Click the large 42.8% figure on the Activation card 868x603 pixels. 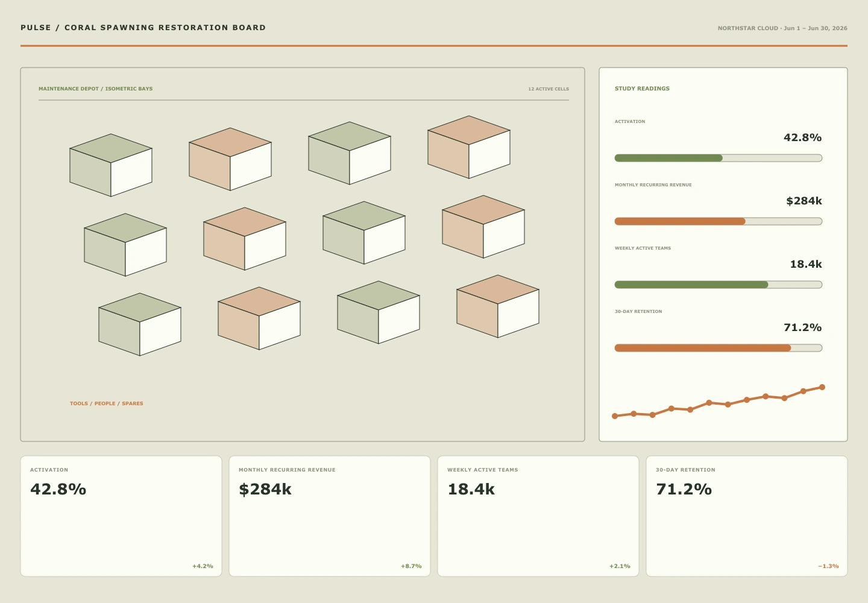tap(58, 489)
